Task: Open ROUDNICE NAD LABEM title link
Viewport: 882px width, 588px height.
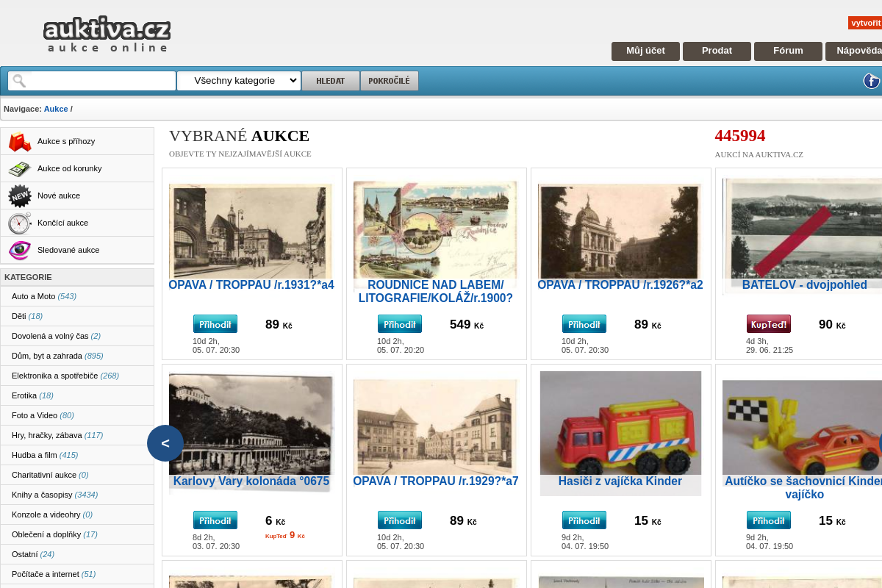Action: pos(436,292)
